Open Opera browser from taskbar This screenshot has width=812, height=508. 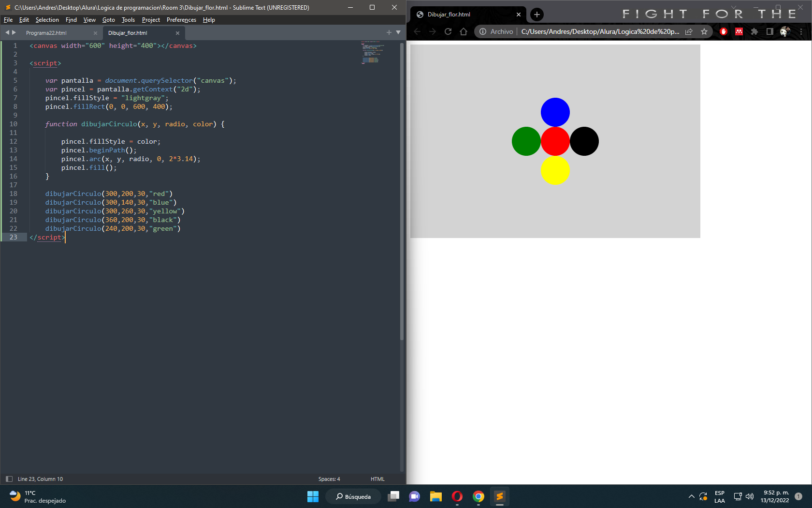[x=457, y=496]
